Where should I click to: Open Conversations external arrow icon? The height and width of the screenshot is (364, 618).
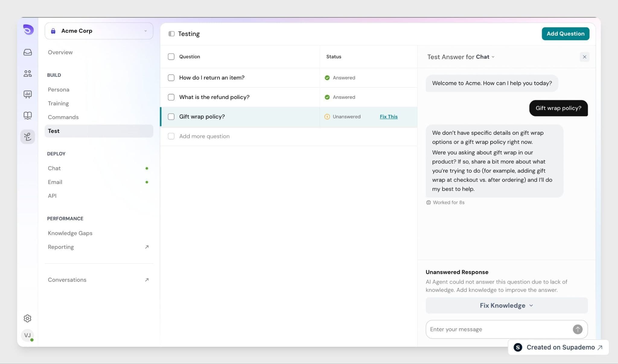[x=147, y=280]
